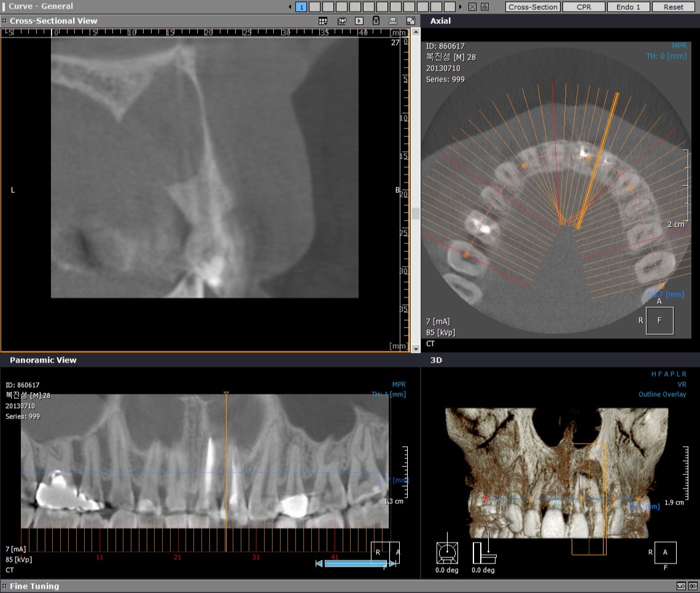Click the side-profile tilt angle icon
The image size is (700, 593).
click(484, 552)
